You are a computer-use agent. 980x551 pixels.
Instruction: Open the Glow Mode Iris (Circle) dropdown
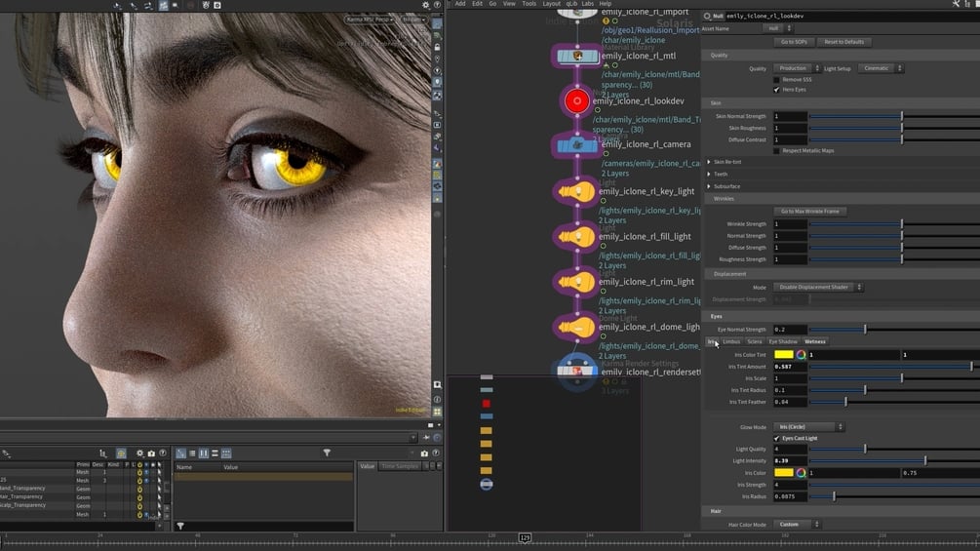coord(808,427)
